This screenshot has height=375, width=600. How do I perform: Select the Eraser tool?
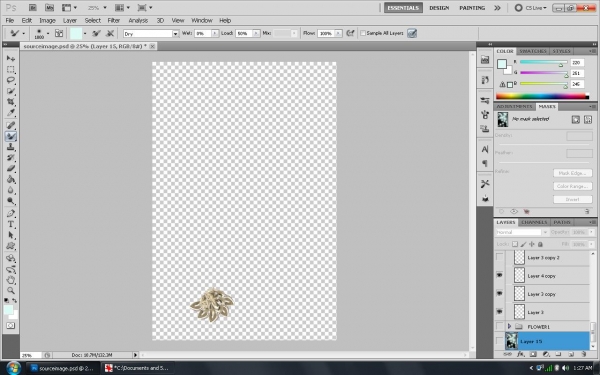click(11, 168)
